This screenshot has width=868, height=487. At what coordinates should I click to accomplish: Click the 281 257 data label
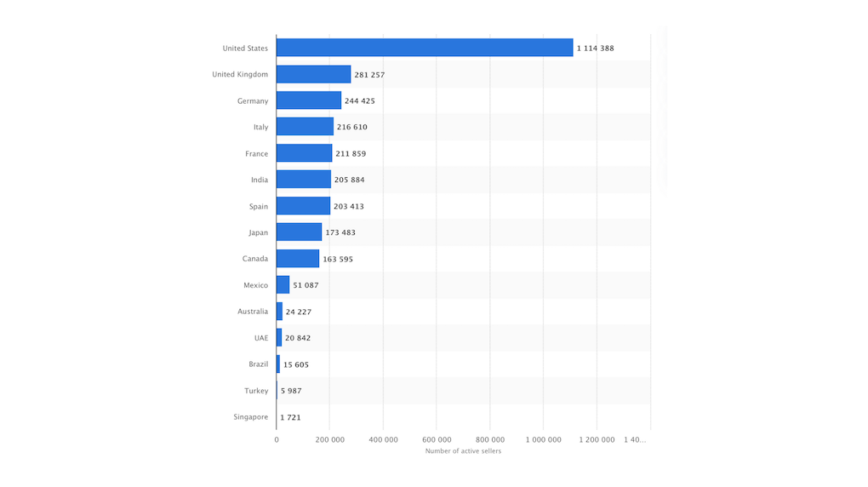(369, 75)
